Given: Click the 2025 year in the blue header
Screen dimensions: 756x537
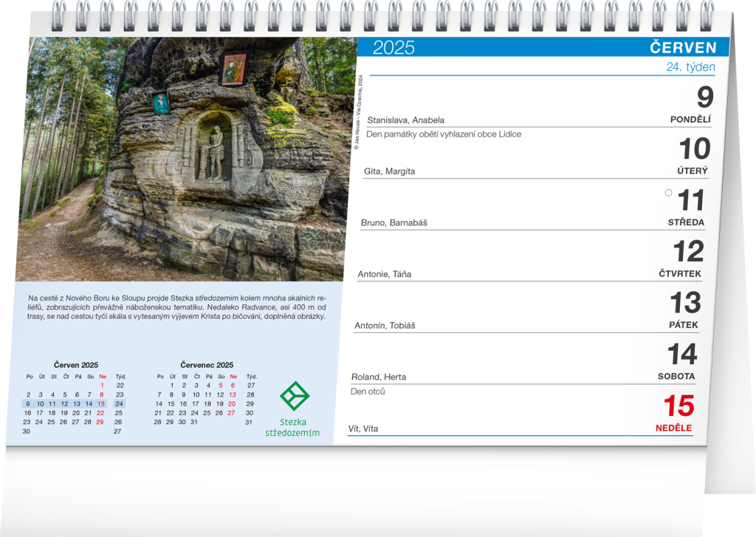Looking at the screenshot, I should click(394, 48).
